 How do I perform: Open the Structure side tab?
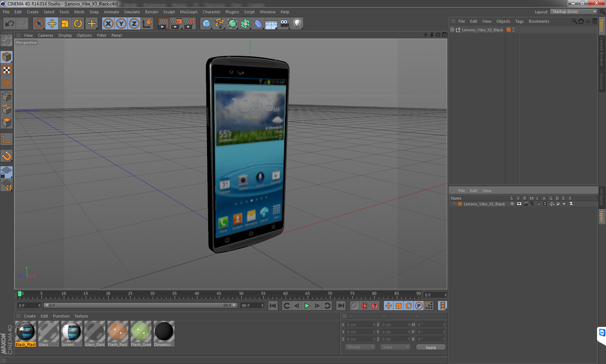point(602,81)
